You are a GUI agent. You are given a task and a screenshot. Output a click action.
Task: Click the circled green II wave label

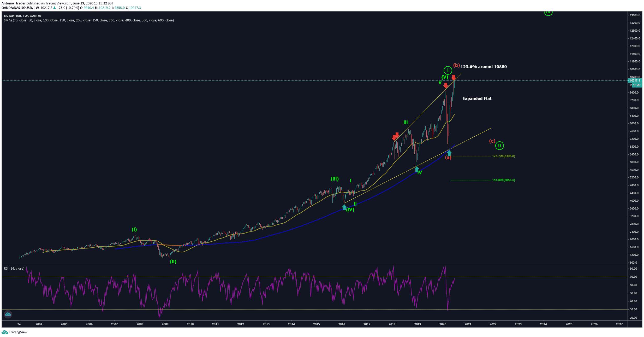click(499, 146)
